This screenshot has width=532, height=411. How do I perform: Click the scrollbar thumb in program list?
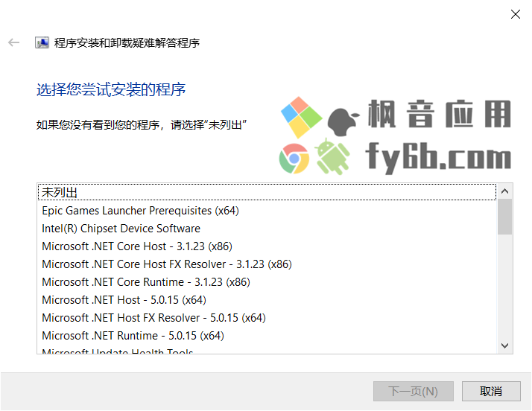(x=504, y=217)
